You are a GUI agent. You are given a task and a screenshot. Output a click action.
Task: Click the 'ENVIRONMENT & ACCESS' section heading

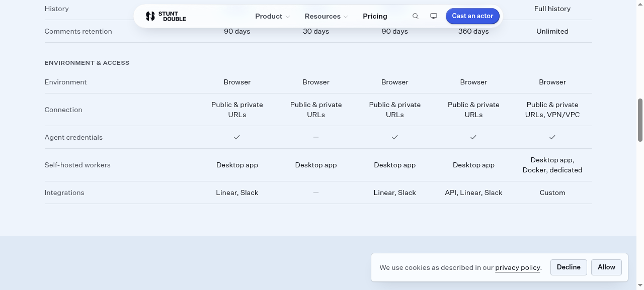tap(87, 63)
